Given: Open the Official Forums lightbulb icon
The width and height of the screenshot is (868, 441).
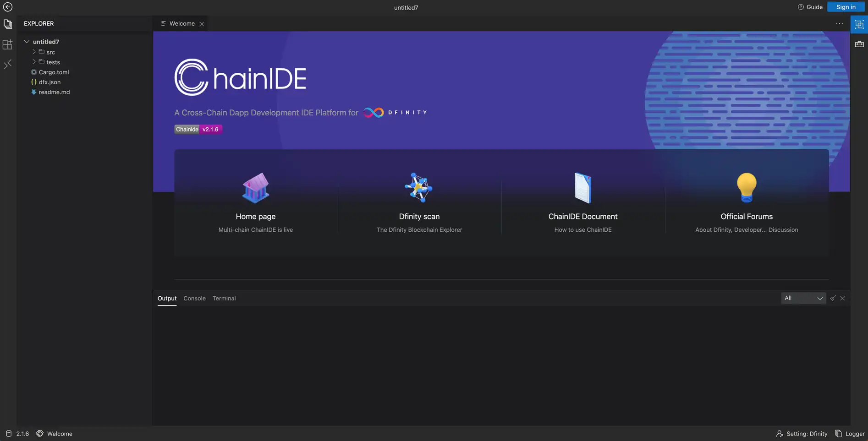Looking at the screenshot, I should pos(746,188).
